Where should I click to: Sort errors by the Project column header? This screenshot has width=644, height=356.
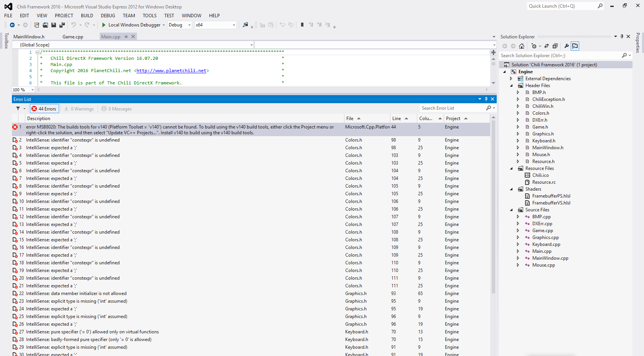click(x=467, y=119)
